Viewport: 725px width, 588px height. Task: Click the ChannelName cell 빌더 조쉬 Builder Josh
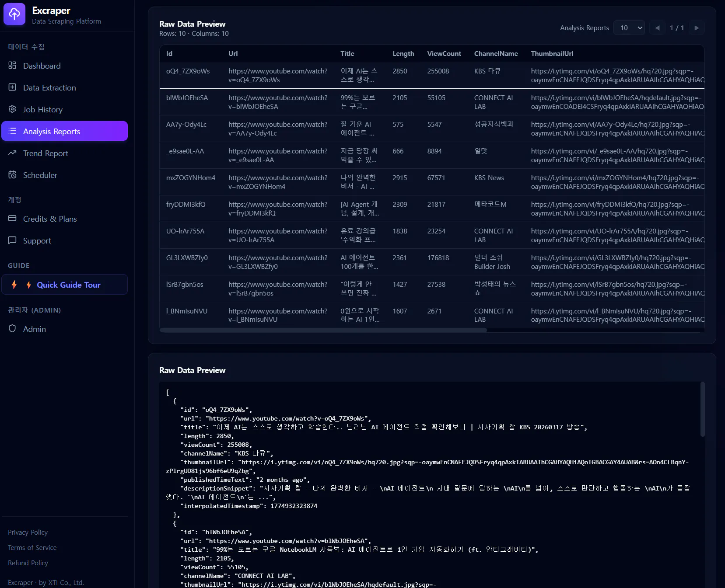point(492,262)
